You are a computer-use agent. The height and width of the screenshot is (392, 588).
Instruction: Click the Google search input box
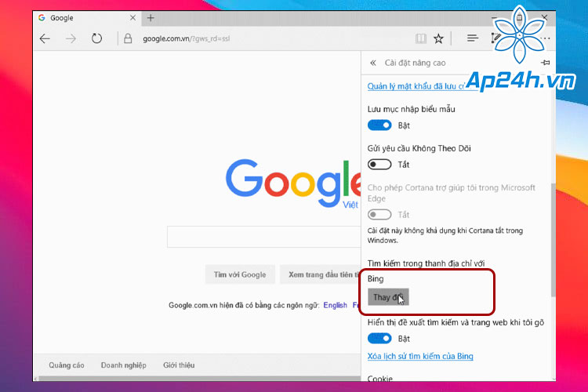264,237
